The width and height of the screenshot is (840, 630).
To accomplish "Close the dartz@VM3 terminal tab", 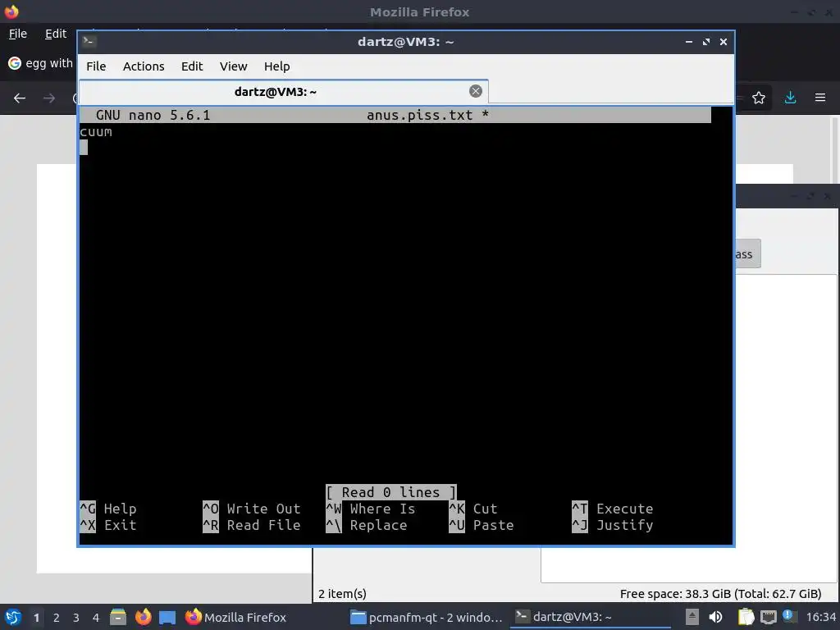I will point(476,91).
